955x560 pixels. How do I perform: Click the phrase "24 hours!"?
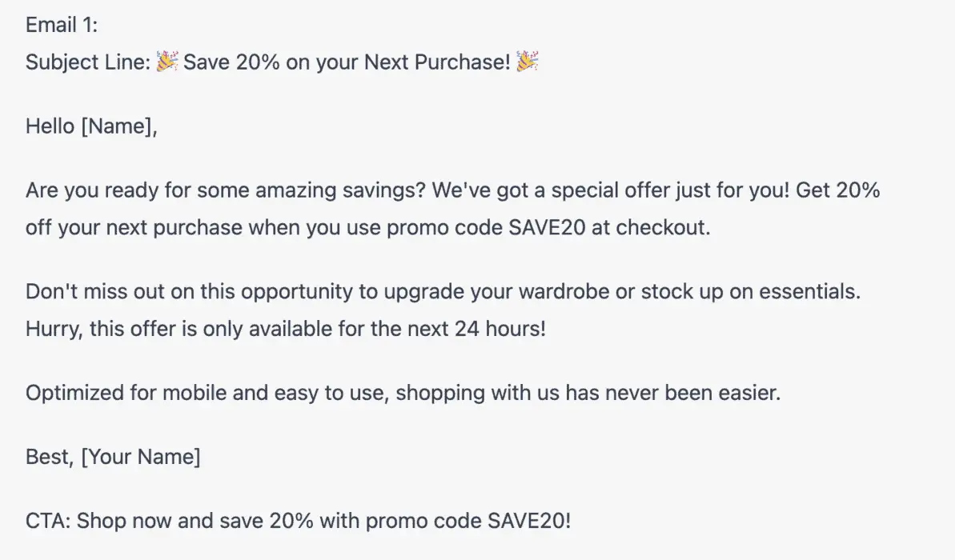point(500,329)
